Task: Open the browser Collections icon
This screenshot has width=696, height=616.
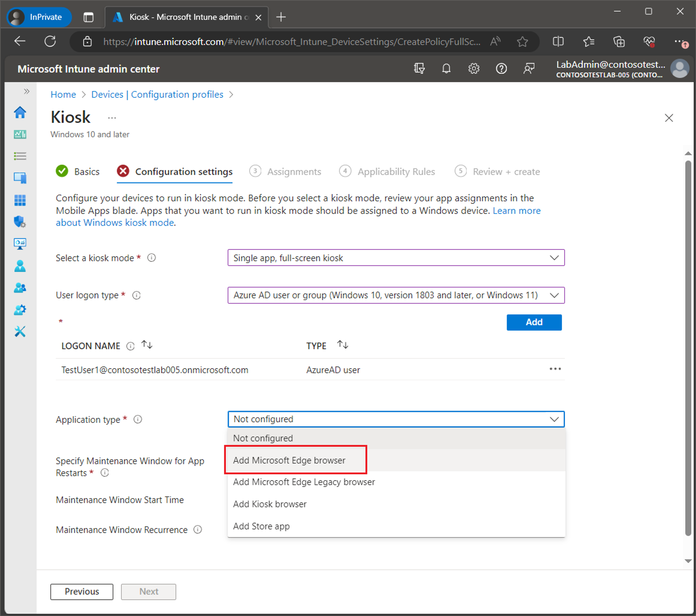Action: pyautogui.click(x=619, y=41)
